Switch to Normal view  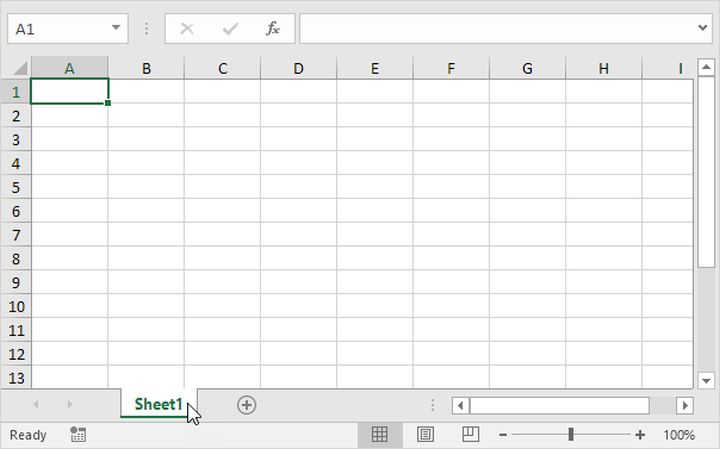(379, 435)
